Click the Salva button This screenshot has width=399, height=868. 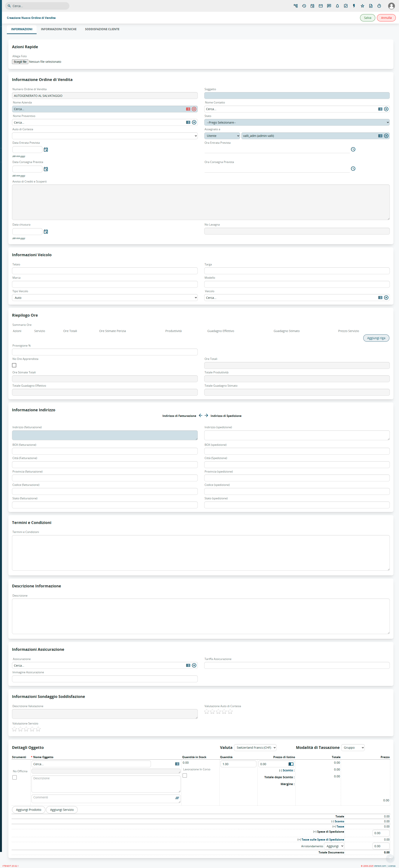pos(367,18)
